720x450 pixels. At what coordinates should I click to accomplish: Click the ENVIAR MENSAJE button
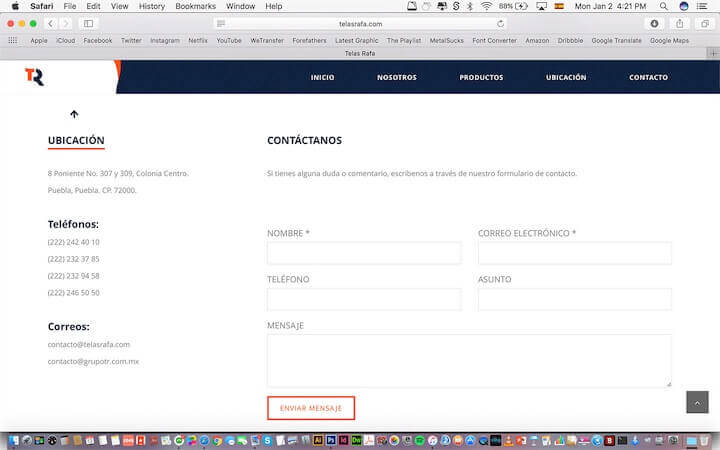point(310,408)
